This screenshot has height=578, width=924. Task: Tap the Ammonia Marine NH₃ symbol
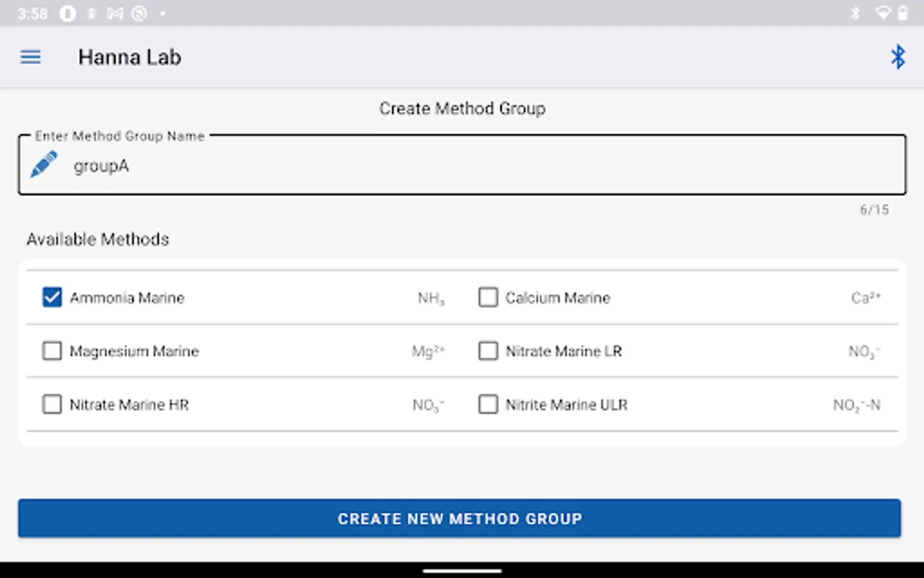pyautogui.click(x=431, y=298)
